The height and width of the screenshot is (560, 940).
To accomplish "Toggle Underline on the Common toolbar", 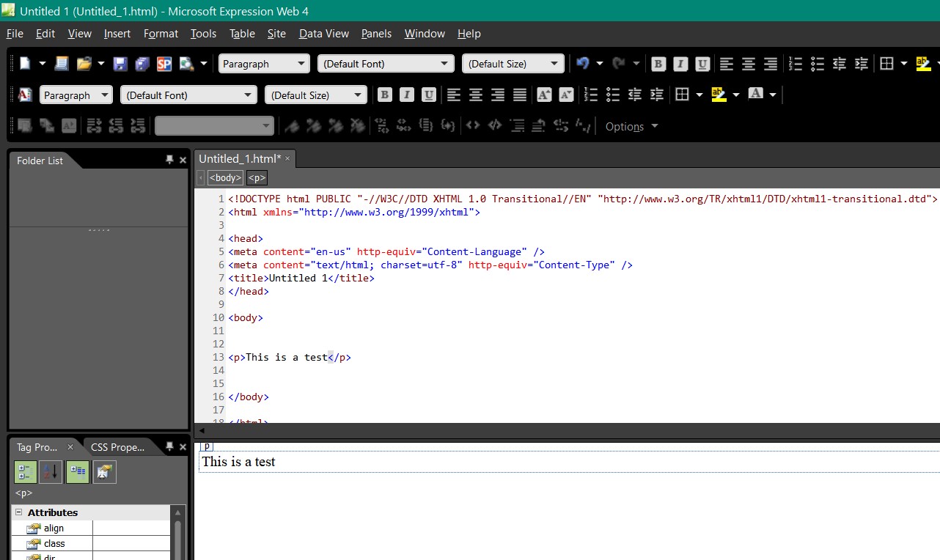I will [702, 64].
